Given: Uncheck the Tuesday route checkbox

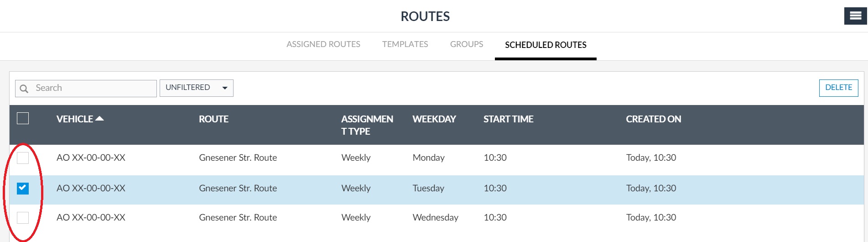Looking at the screenshot, I should pos(23,188).
